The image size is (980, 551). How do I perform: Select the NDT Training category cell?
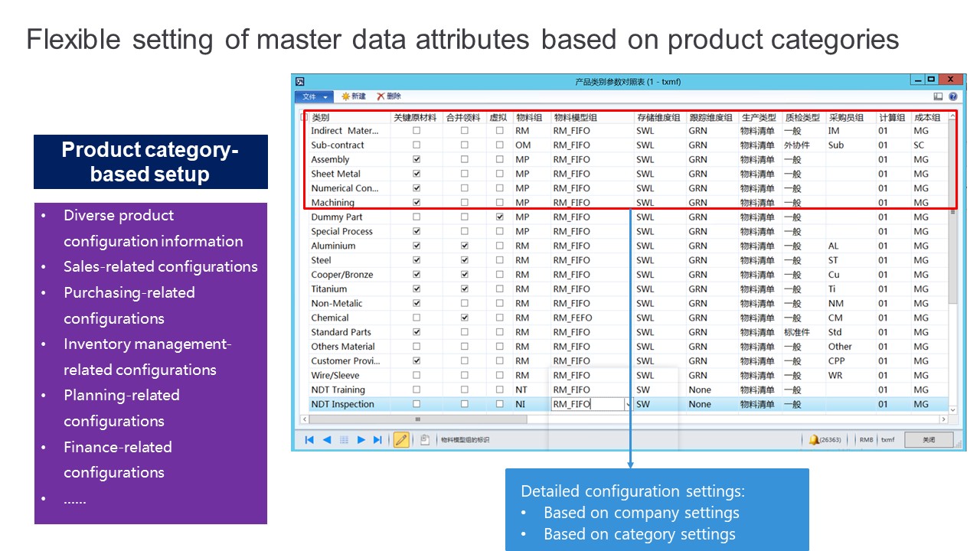tap(350, 390)
